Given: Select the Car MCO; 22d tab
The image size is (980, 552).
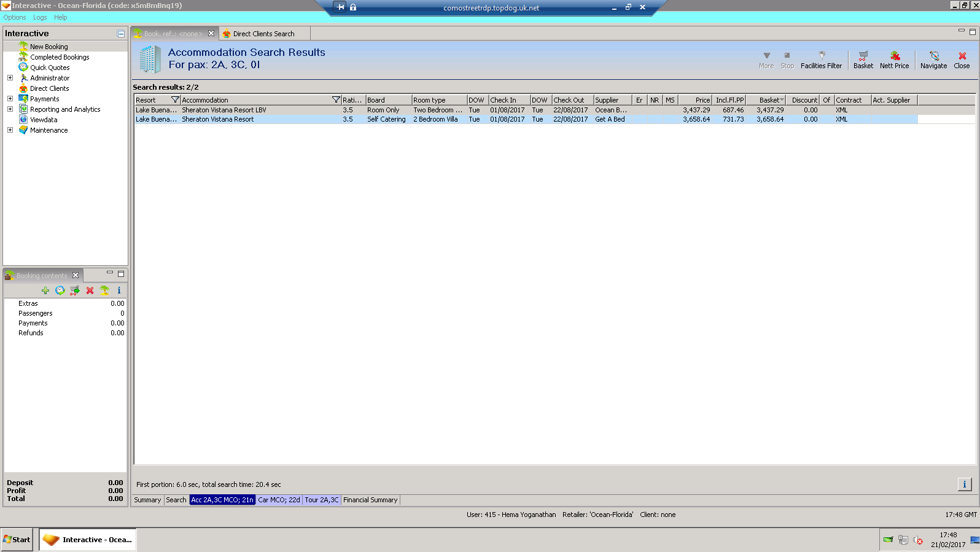Looking at the screenshot, I should pos(279,500).
